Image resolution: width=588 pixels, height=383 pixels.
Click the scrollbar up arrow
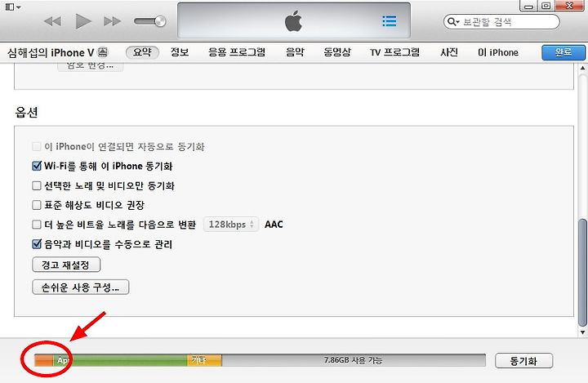[x=582, y=69]
